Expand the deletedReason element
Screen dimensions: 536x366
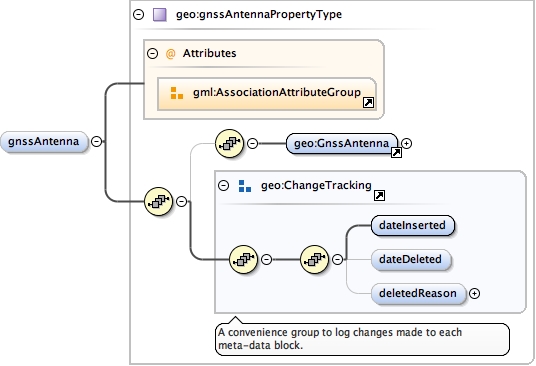[x=474, y=294]
